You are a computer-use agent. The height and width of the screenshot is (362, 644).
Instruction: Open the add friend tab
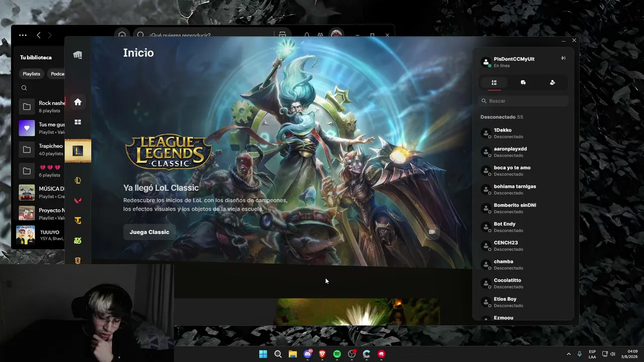coord(552,82)
